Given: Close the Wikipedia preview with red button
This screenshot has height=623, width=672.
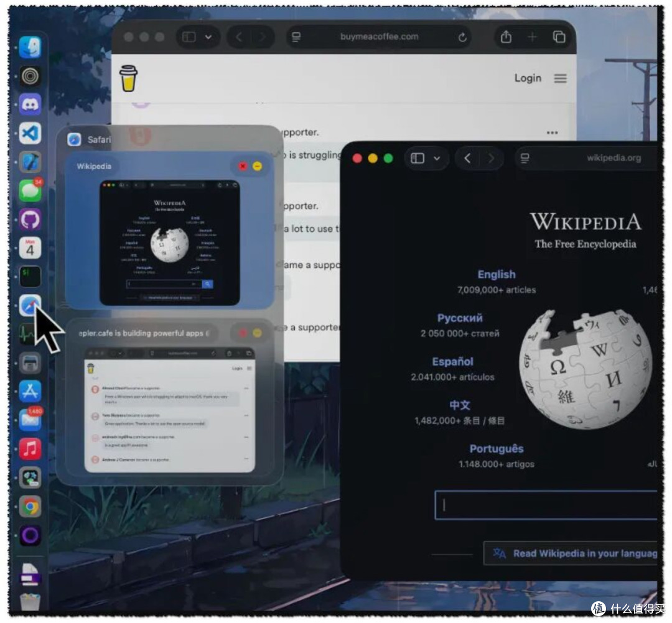Looking at the screenshot, I should pyautogui.click(x=243, y=167).
